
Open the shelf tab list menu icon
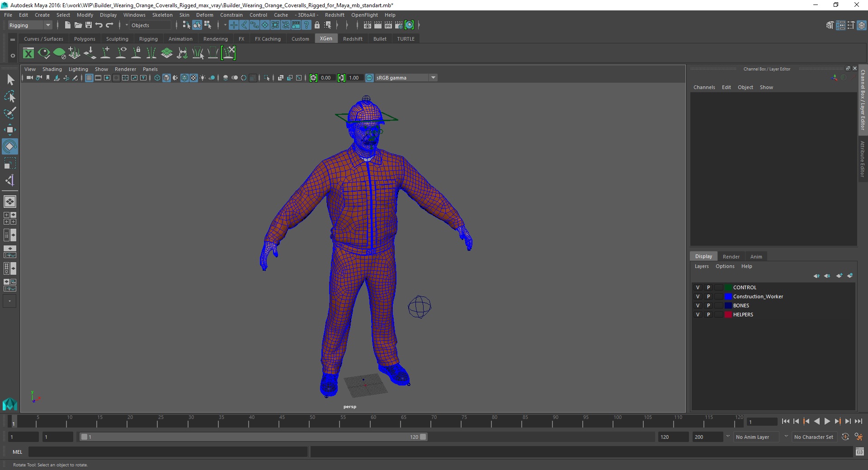click(x=13, y=39)
